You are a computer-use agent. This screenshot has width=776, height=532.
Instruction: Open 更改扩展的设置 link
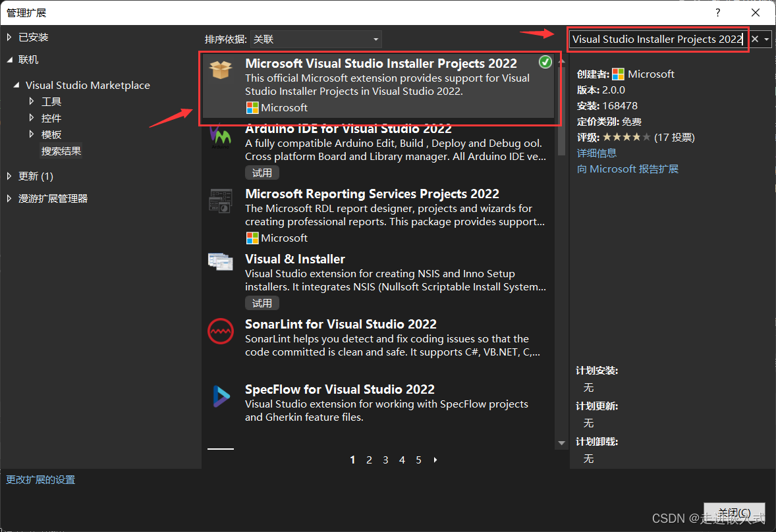[x=41, y=479]
